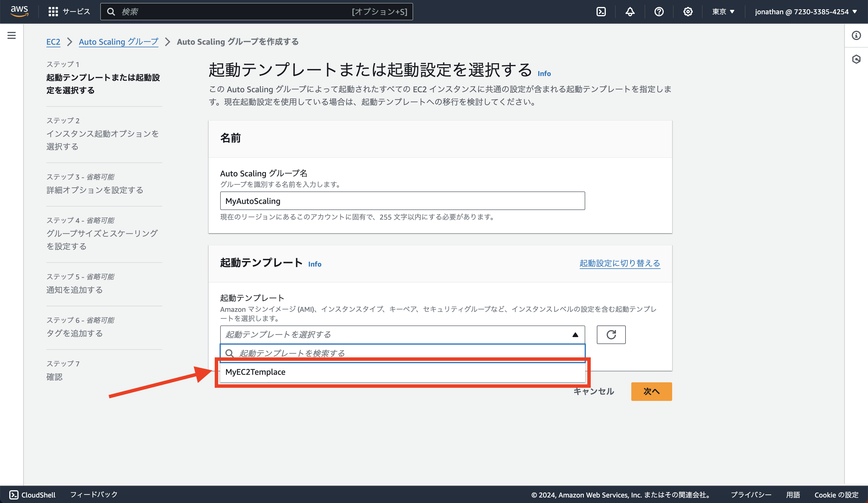Click the CloudShell icon in the footer
The width and height of the screenshot is (868, 503).
point(14,494)
